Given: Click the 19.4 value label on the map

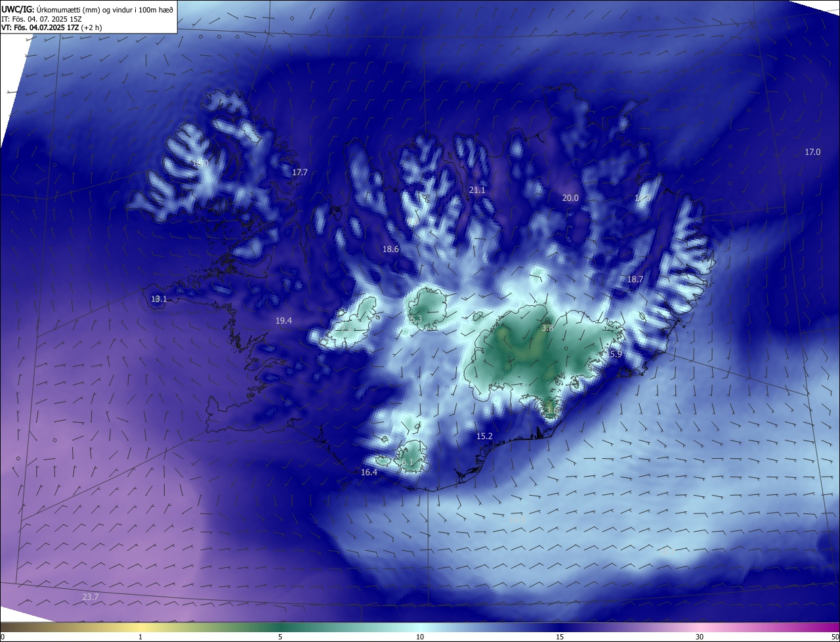Looking at the screenshot, I should (x=283, y=320).
